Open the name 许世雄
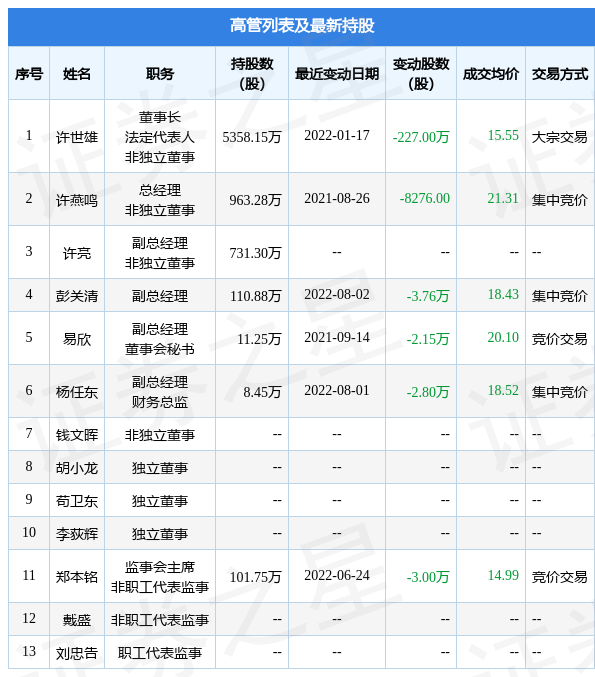 77,137
